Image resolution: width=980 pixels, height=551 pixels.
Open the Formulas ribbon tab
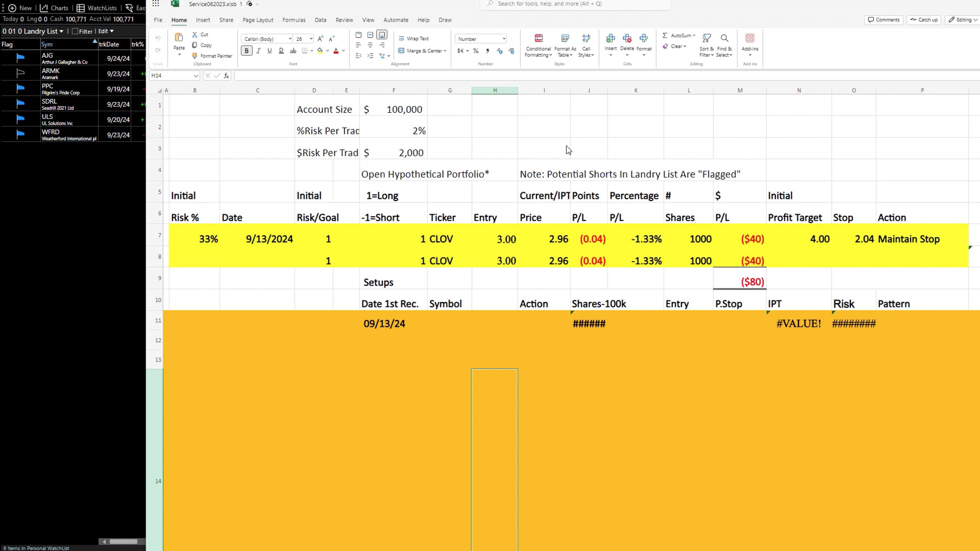coord(294,20)
